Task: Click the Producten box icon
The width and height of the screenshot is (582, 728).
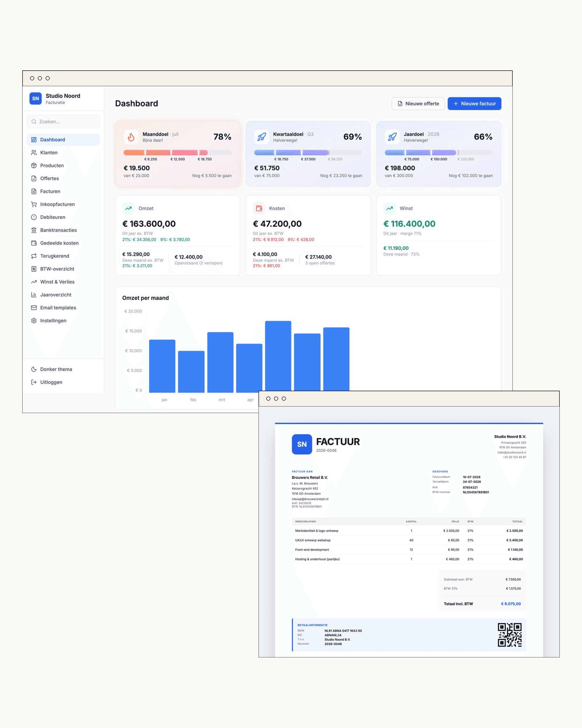Action: (x=34, y=165)
